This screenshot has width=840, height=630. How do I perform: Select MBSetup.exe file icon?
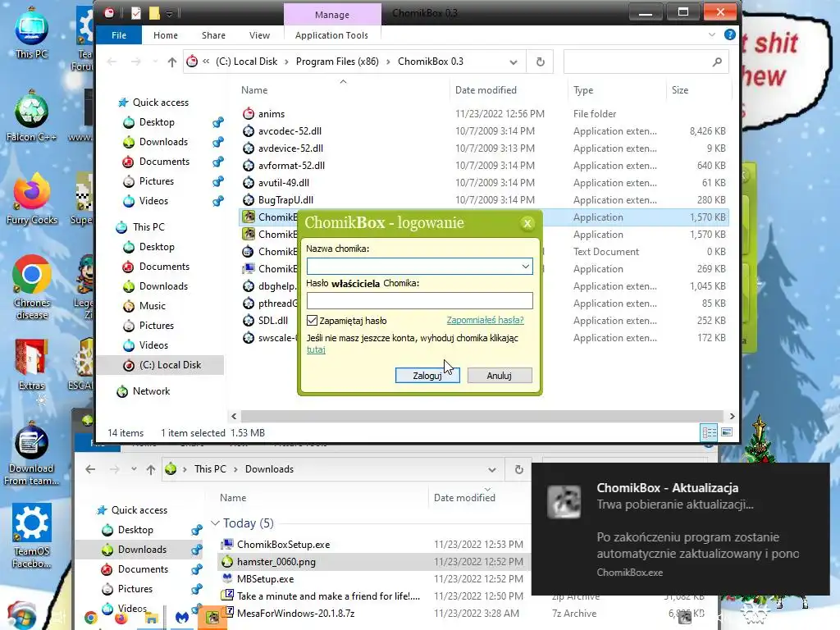[227, 578]
